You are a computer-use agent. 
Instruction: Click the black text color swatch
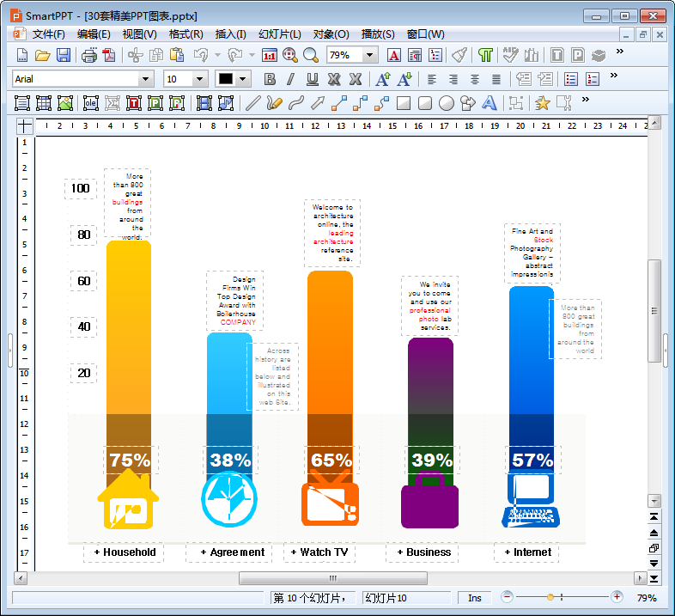coord(226,79)
